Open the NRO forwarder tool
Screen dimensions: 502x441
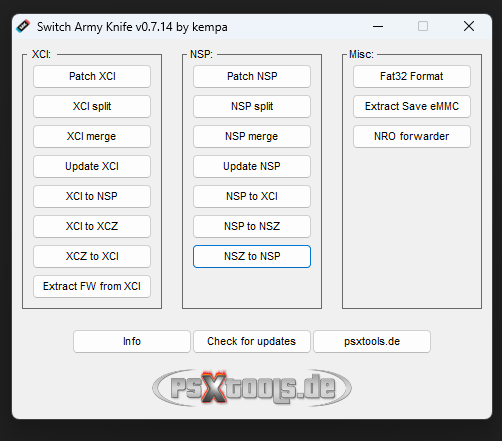click(412, 136)
